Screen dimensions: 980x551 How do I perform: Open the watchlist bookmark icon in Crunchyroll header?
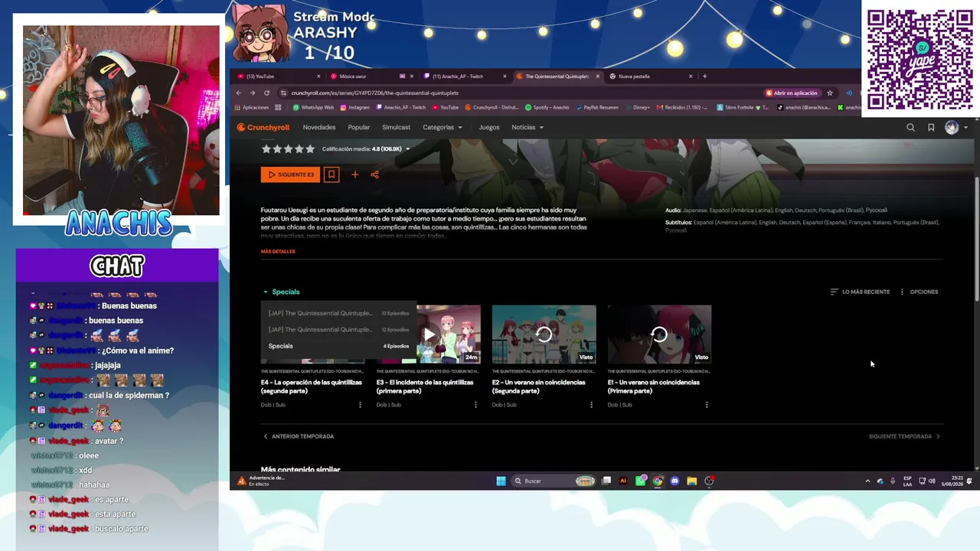931,128
